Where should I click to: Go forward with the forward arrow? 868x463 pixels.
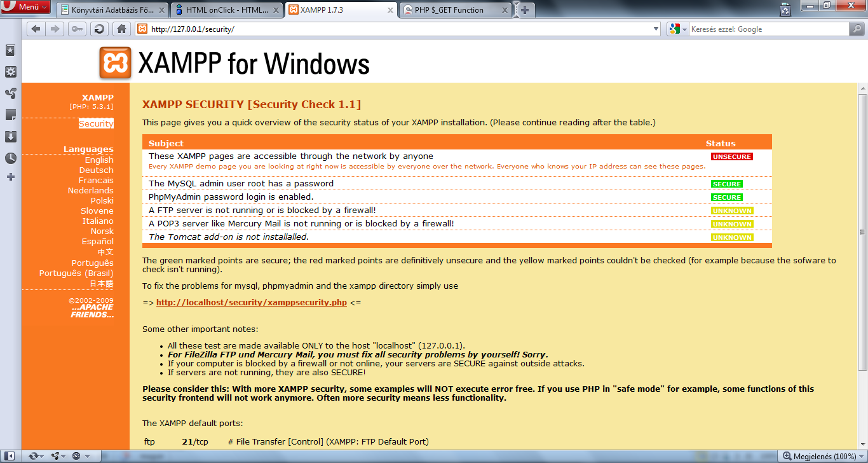(55, 29)
